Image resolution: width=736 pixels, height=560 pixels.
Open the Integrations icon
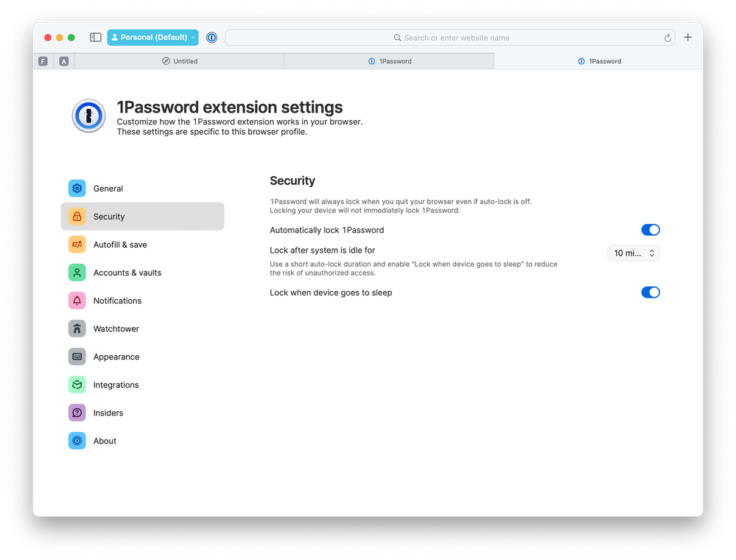[x=77, y=385]
